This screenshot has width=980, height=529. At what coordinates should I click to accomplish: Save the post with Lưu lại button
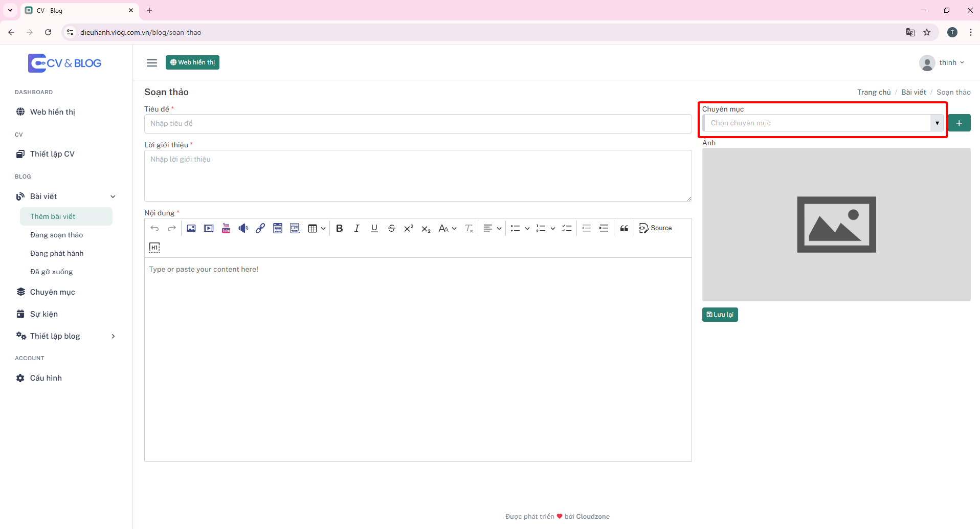pos(720,315)
